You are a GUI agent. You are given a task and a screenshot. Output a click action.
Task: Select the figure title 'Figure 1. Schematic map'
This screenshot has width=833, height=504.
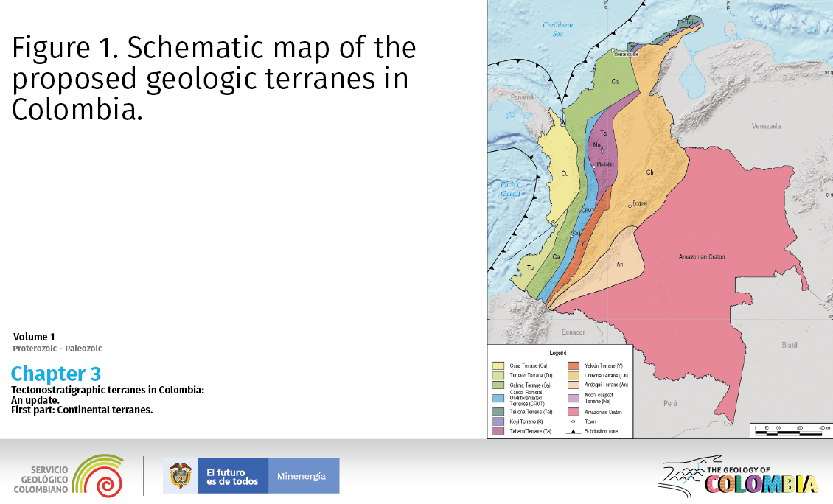214,78
